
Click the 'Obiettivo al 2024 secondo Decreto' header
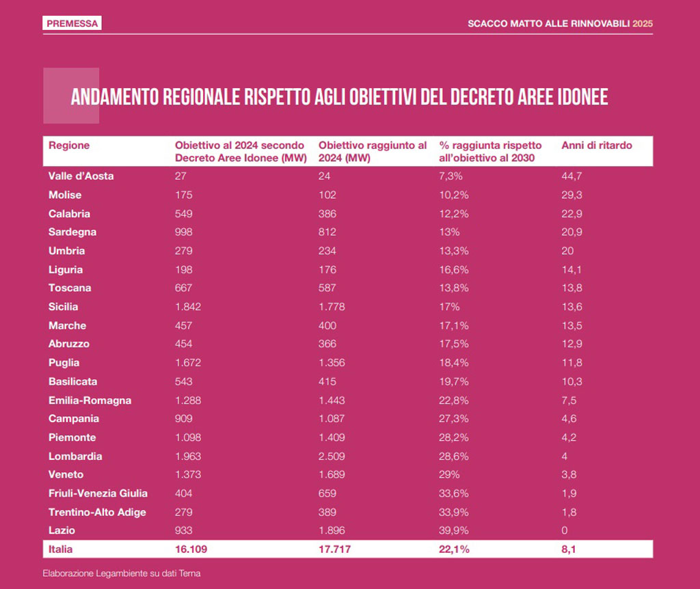click(x=240, y=152)
